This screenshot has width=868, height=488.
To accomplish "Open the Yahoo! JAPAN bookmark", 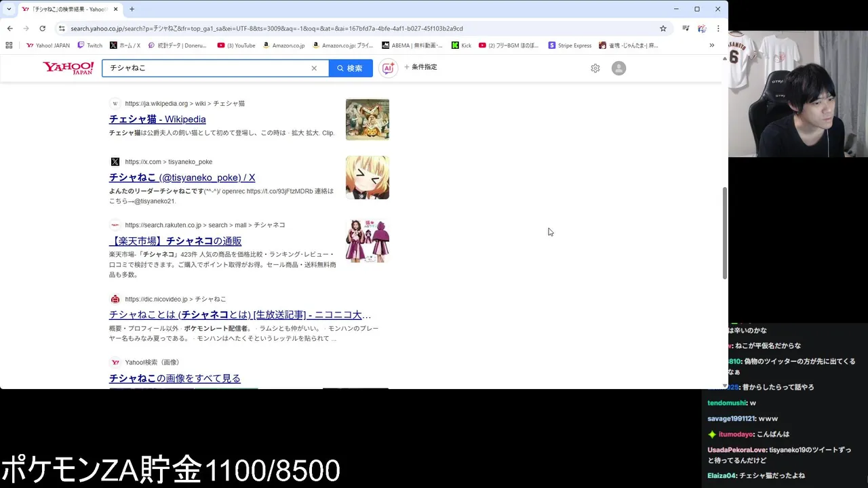I will coord(47,45).
